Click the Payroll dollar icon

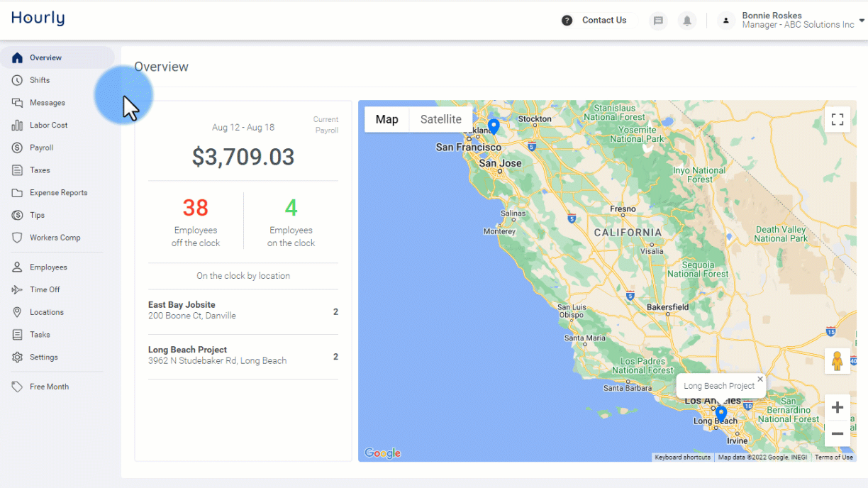click(18, 148)
